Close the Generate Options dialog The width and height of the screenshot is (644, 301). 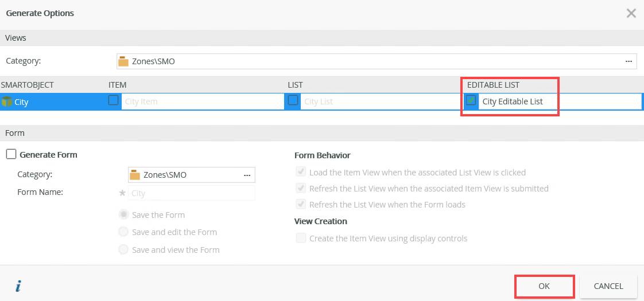tap(631, 13)
